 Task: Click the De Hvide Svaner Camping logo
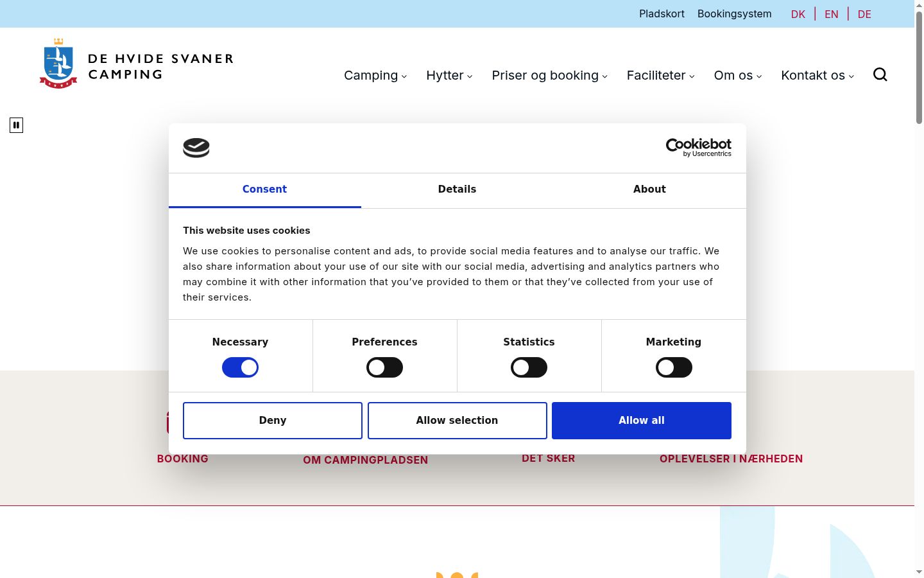pyautogui.click(x=136, y=64)
